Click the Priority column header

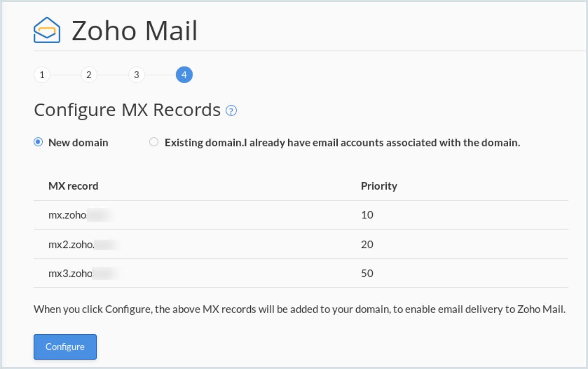pos(379,186)
